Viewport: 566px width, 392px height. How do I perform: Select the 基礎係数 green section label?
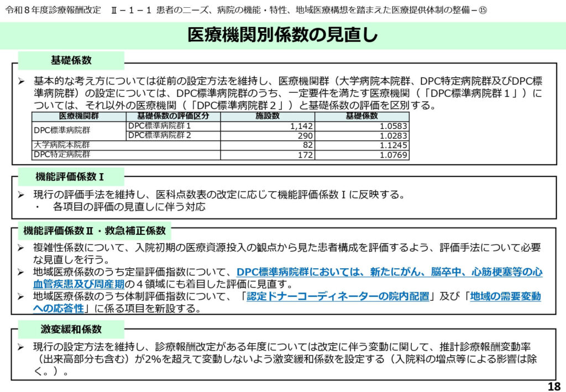pos(71,60)
